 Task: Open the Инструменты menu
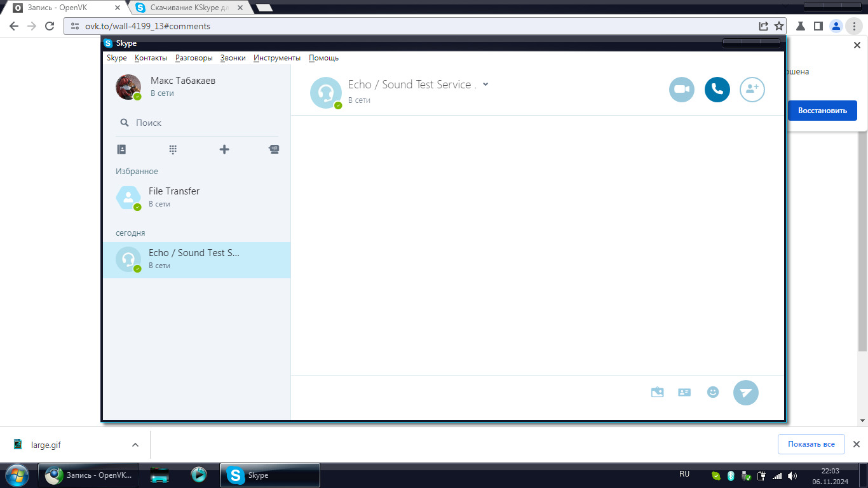tap(277, 58)
